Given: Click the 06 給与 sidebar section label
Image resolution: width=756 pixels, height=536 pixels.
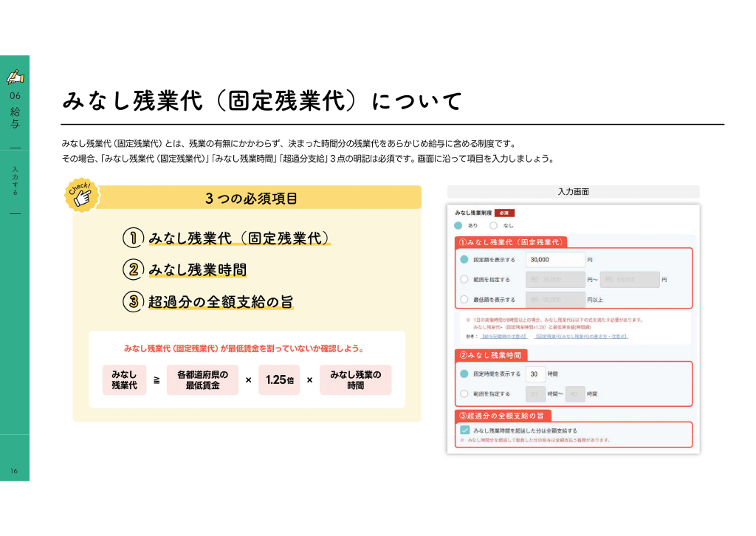Looking at the screenshot, I should (15, 110).
